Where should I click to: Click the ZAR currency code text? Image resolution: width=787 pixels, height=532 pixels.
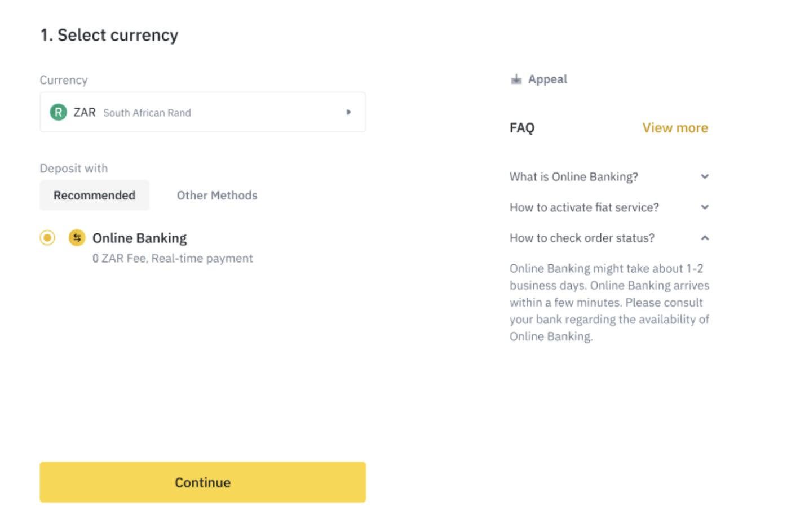(85, 113)
